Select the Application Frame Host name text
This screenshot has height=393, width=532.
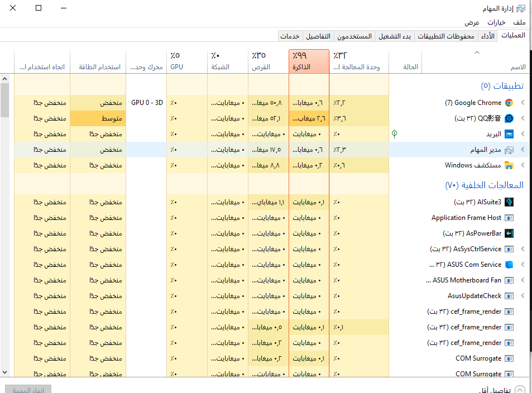coord(466,218)
